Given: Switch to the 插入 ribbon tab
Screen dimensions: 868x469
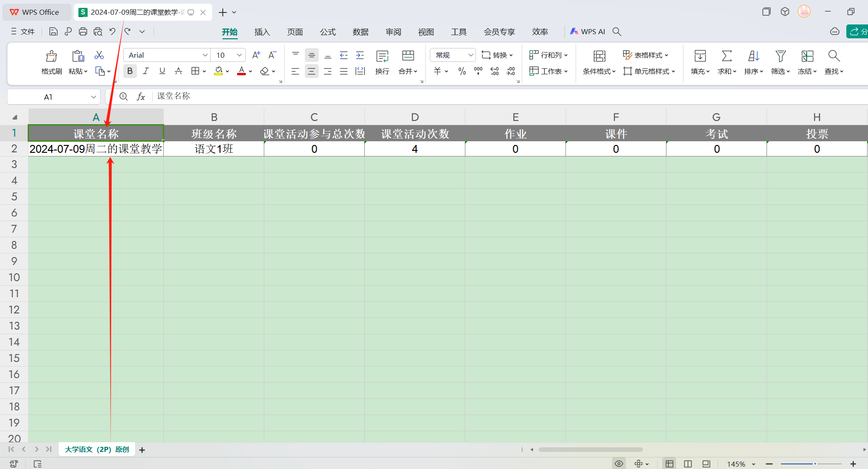Looking at the screenshot, I should (x=262, y=32).
